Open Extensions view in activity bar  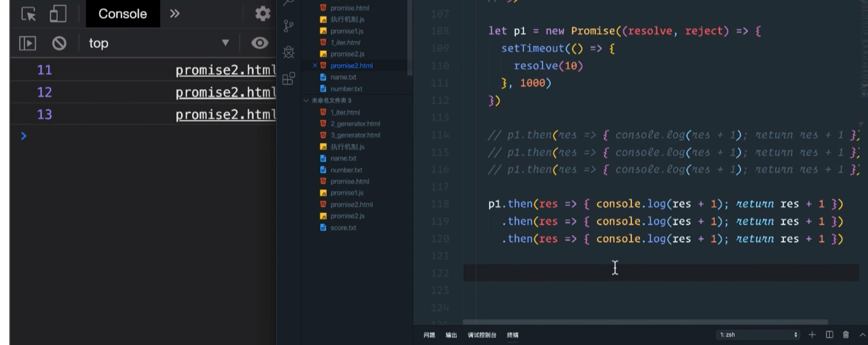click(x=288, y=78)
